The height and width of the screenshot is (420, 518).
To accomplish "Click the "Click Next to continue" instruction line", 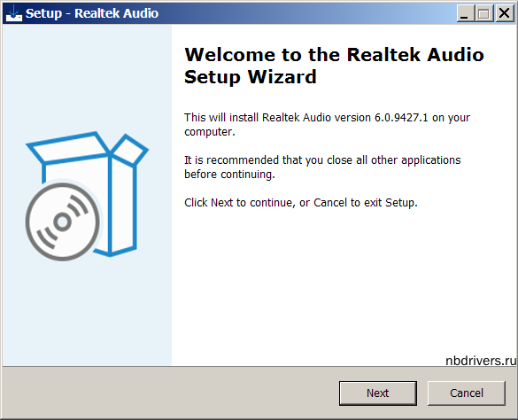I will coord(301,202).
